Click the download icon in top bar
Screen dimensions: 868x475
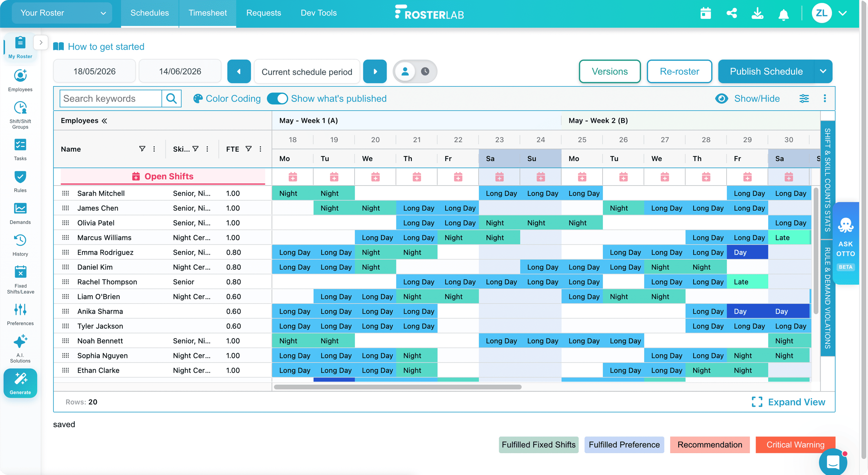pyautogui.click(x=757, y=13)
